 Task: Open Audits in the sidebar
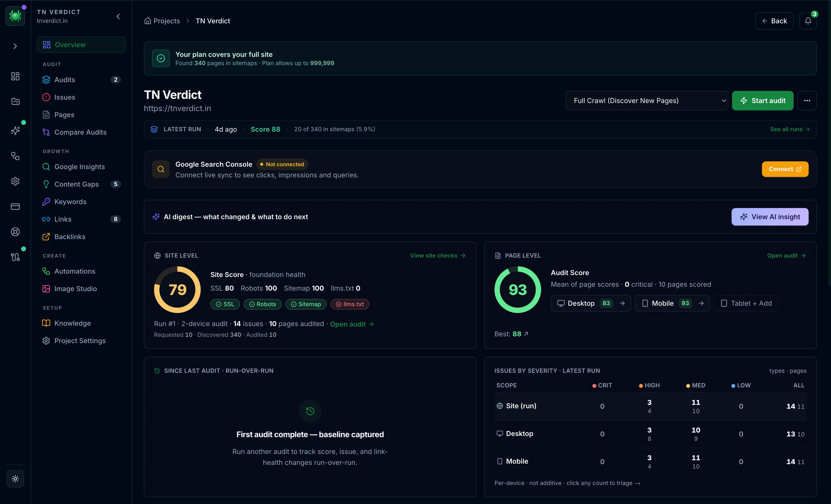point(81,80)
